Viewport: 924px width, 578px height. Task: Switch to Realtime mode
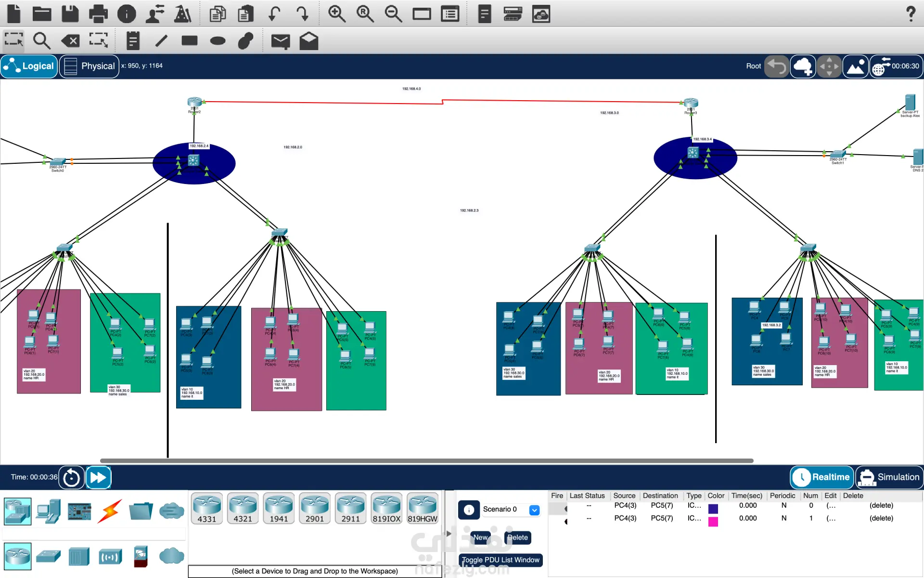(822, 477)
